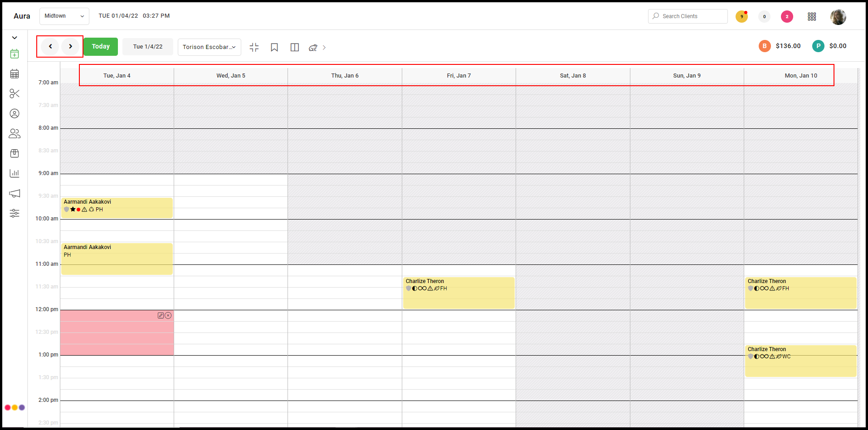The image size is (868, 430).
Task: Toggle the split column view icon
Action: (295, 47)
